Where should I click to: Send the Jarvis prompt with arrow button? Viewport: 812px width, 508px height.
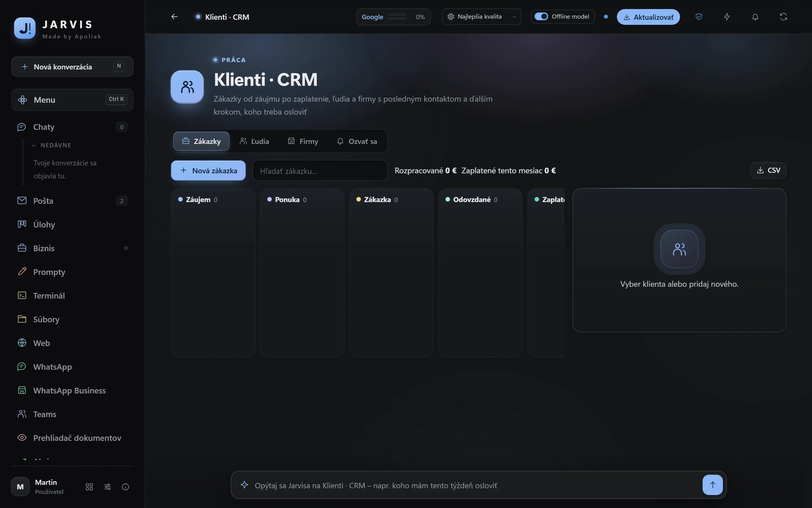click(712, 485)
